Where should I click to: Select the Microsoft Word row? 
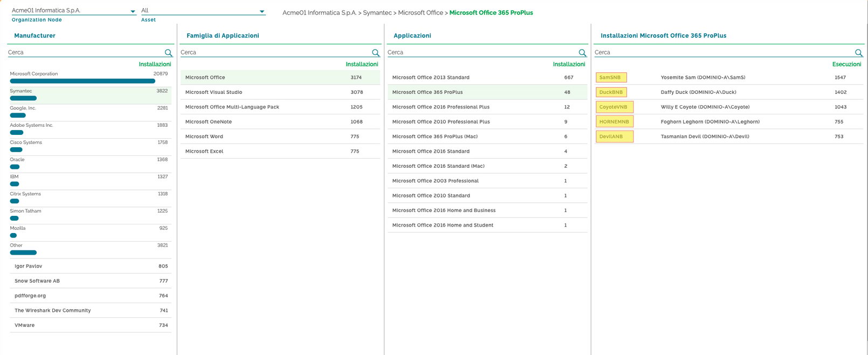[280, 136]
